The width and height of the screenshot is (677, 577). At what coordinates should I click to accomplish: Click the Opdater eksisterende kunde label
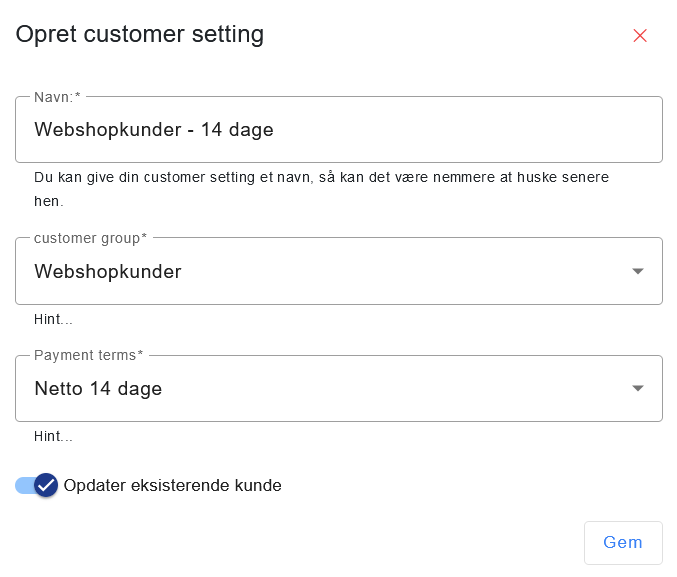(x=172, y=486)
